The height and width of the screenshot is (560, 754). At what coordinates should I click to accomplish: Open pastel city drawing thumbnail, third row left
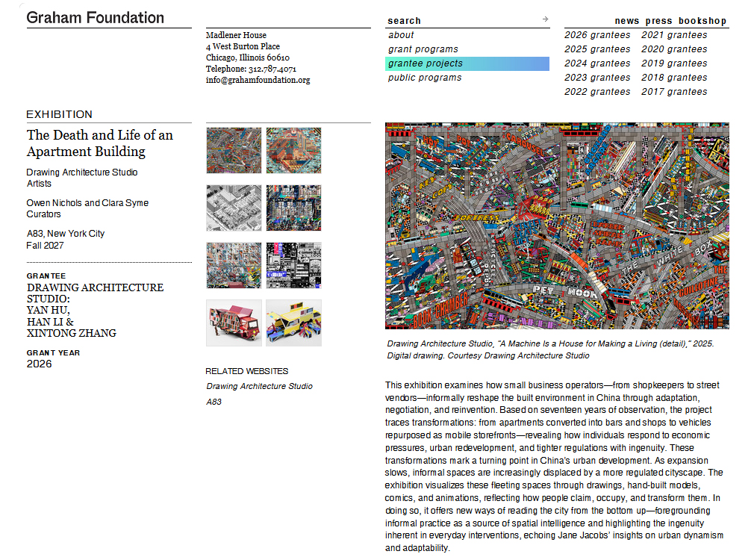234,265
